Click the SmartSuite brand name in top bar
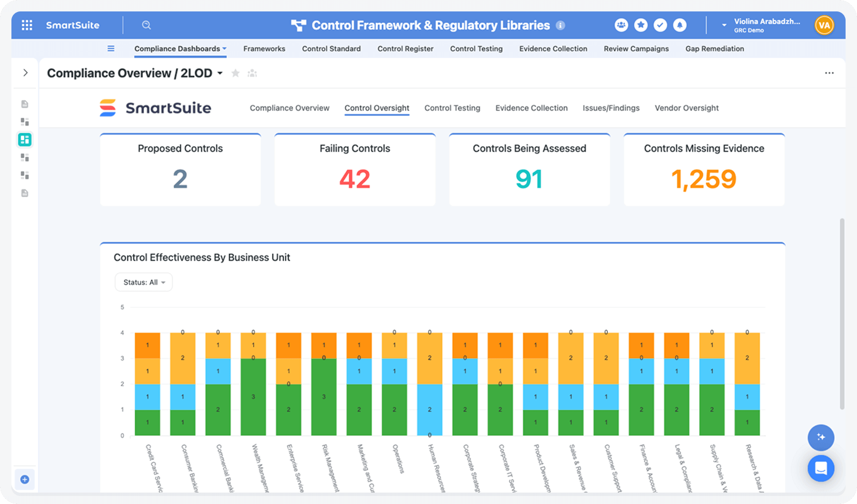Image resolution: width=857 pixels, height=504 pixels. 73,25
